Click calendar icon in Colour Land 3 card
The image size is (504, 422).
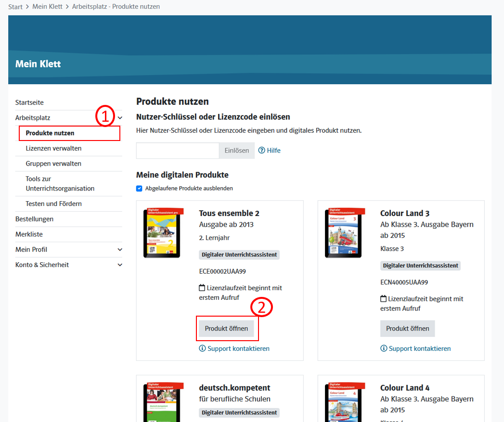tap(383, 299)
